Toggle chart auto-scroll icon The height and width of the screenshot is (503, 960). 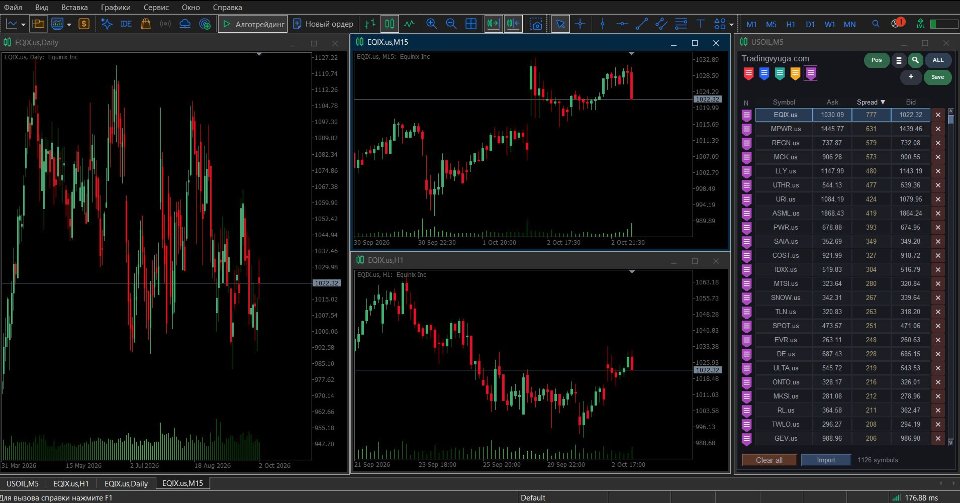[x=493, y=24]
